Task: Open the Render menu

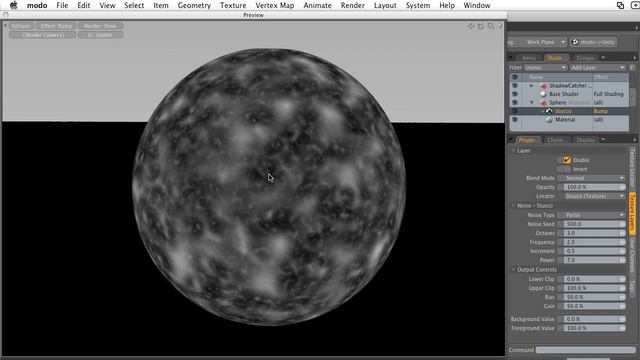Action: (x=353, y=5)
